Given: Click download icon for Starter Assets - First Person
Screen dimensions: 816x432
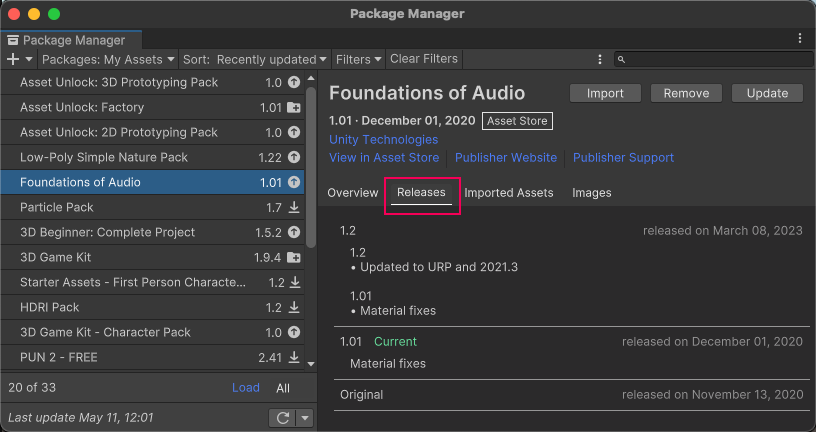Looking at the screenshot, I should [295, 282].
